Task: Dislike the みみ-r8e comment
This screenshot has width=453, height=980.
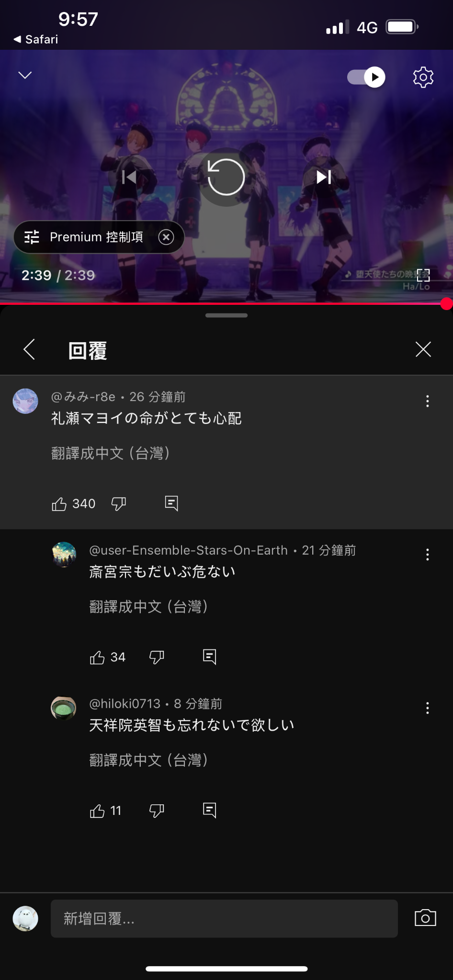Action: pyautogui.click(x=118, y=504)
